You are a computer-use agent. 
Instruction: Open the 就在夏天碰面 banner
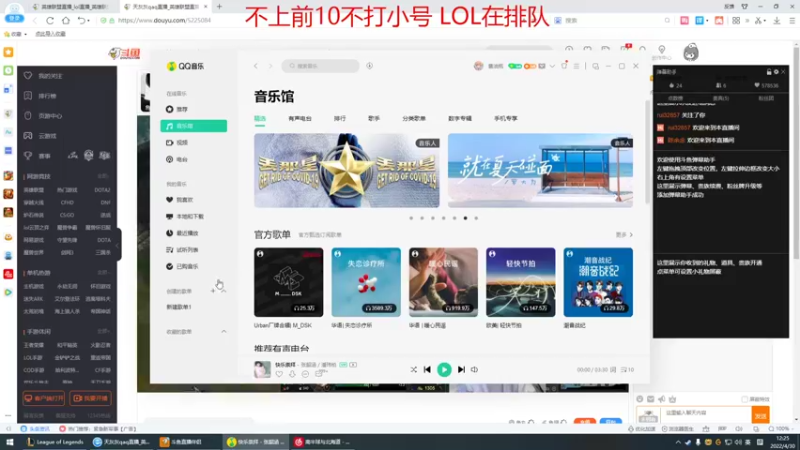(540, 170)
